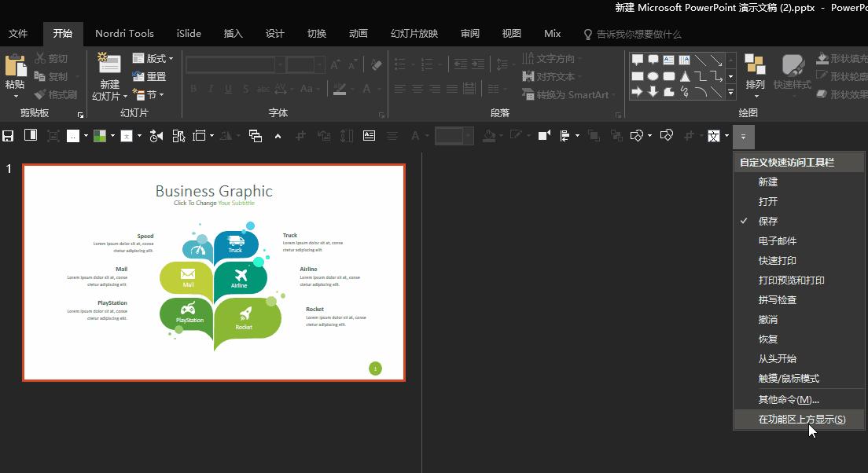The height and width of the screenshot is (473, 868).
Task: Click the Paste clipboard icon
Action: 15,69
